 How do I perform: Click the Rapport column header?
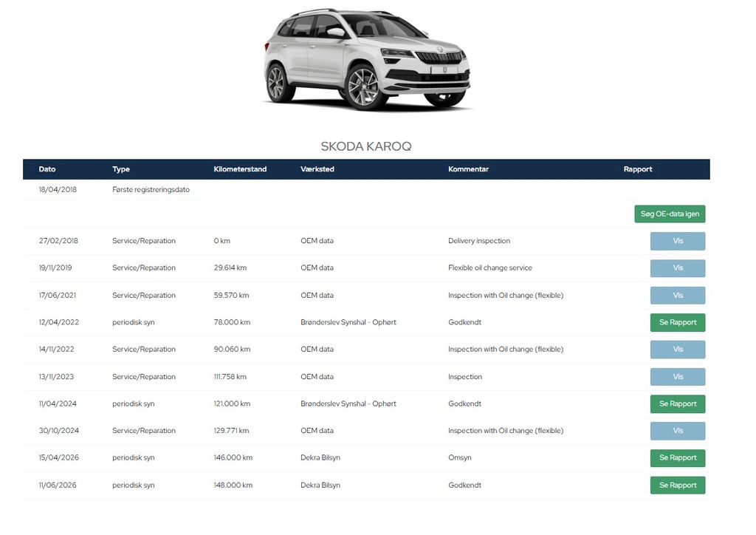pos(637,169)
